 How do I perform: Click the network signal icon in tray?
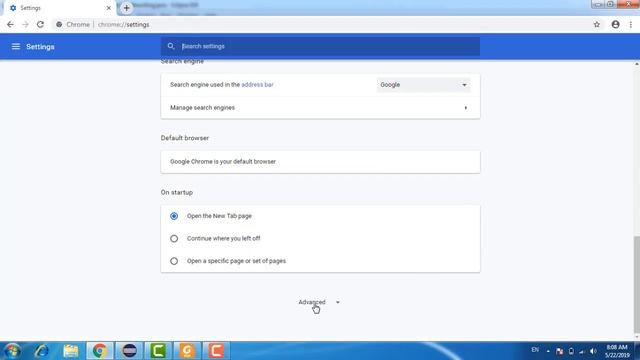coord(582,351)
